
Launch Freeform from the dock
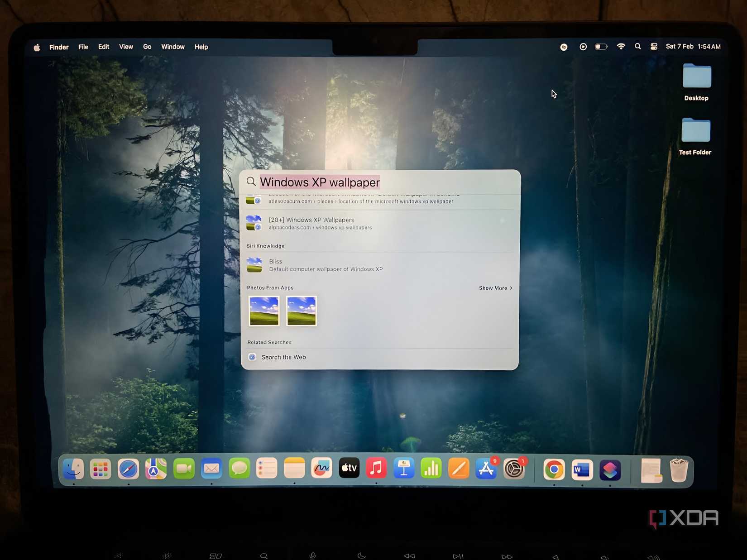(x=322, y=469)
